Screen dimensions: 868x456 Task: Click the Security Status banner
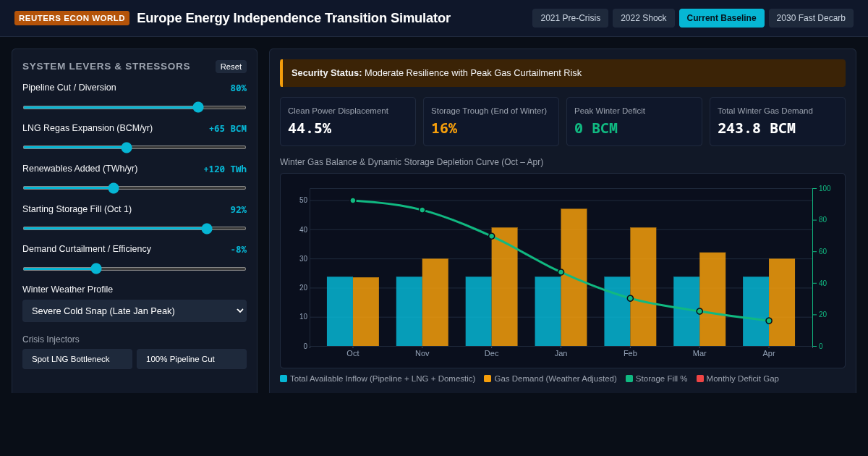[563, 73]
